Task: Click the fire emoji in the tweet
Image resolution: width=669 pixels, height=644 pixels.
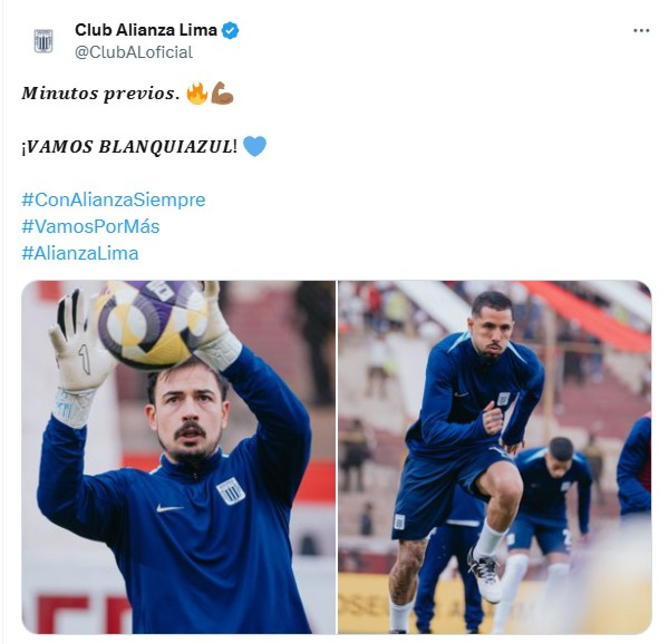Action: 197,94
